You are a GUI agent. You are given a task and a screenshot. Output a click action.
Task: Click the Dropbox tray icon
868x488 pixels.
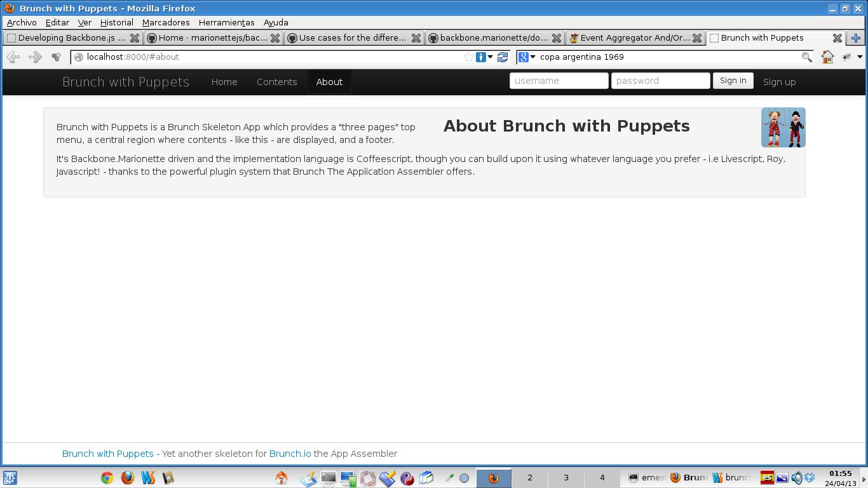pyautogui.click(x=810, y=478)
